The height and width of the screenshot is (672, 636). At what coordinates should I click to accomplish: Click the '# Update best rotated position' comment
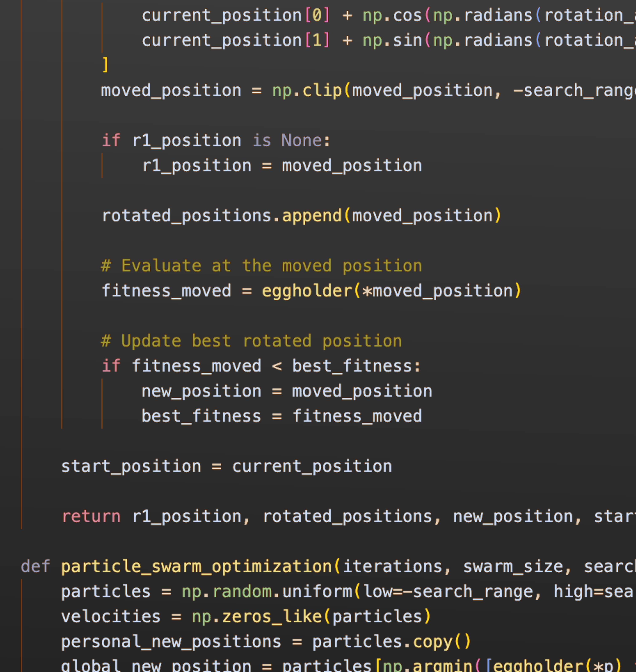click(x=251, y=341)
